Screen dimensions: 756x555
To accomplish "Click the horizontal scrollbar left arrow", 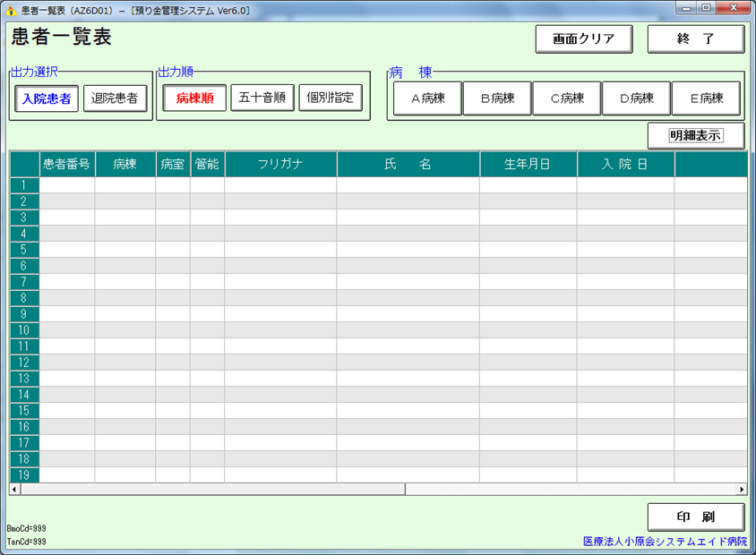I will (x=14, y=490).
